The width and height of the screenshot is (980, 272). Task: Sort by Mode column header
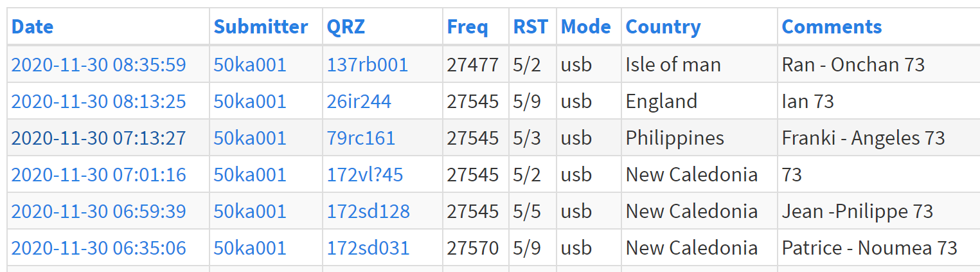click(585, 27)
